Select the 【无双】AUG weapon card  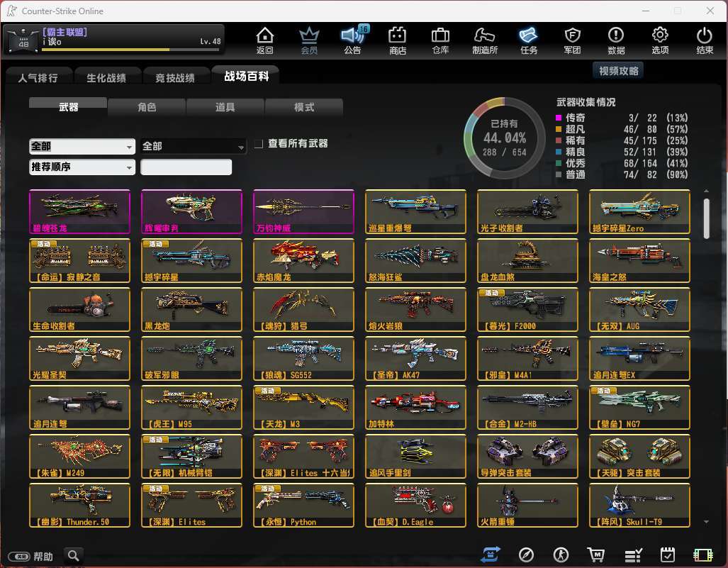click(x=639, y=309)
